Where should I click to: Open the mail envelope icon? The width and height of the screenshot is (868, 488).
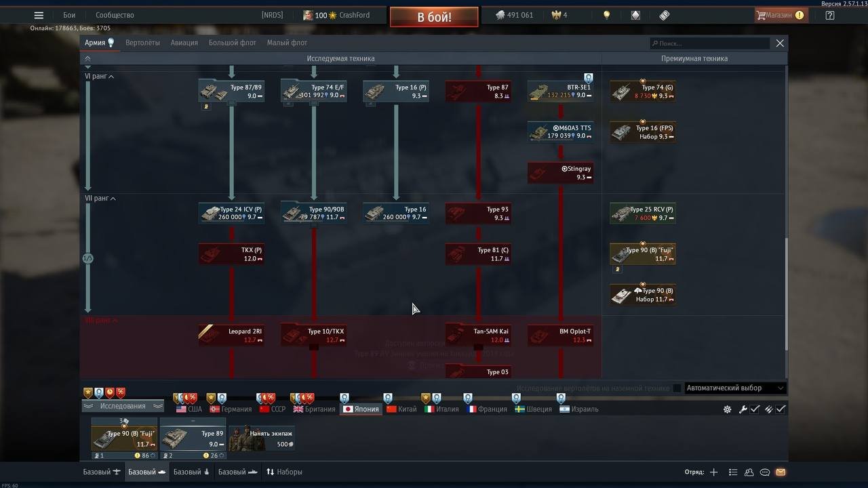click(x=781, y=472)
